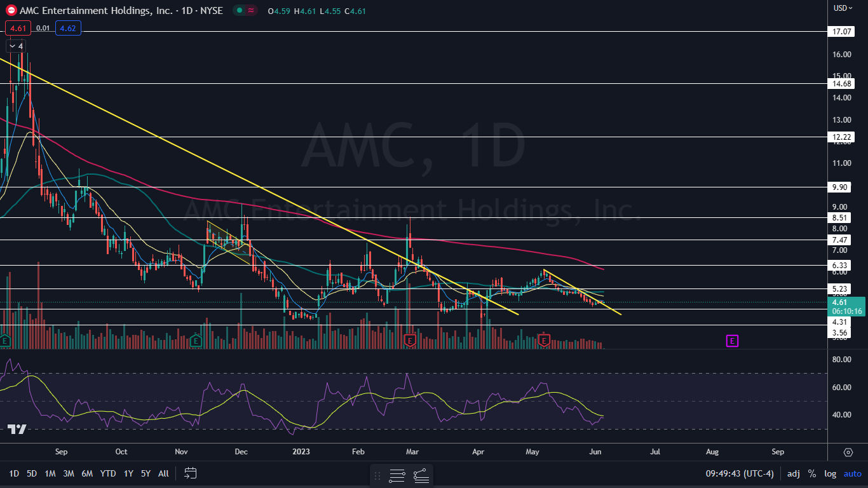Select the 1M time range
The width and height of the screenshot is (868, 488).
click(x=50, y=473)
